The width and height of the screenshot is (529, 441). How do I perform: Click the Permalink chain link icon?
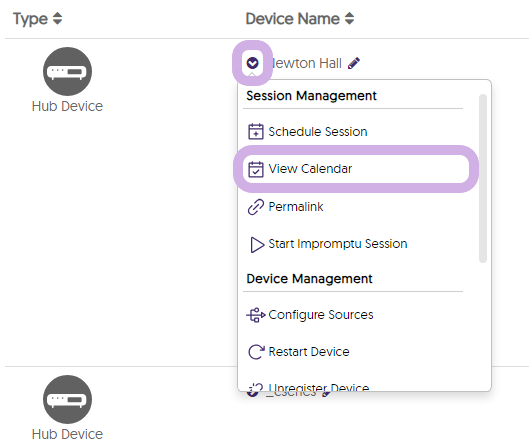pyautogui.click(x=256, y=207)
